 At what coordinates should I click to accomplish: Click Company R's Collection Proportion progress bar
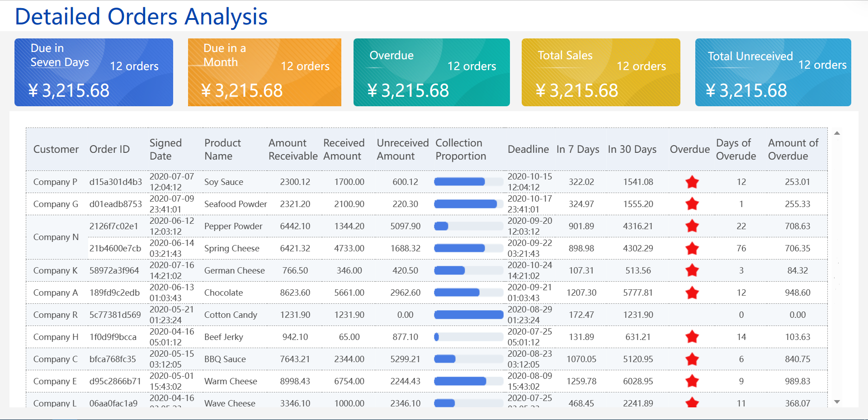468,315
